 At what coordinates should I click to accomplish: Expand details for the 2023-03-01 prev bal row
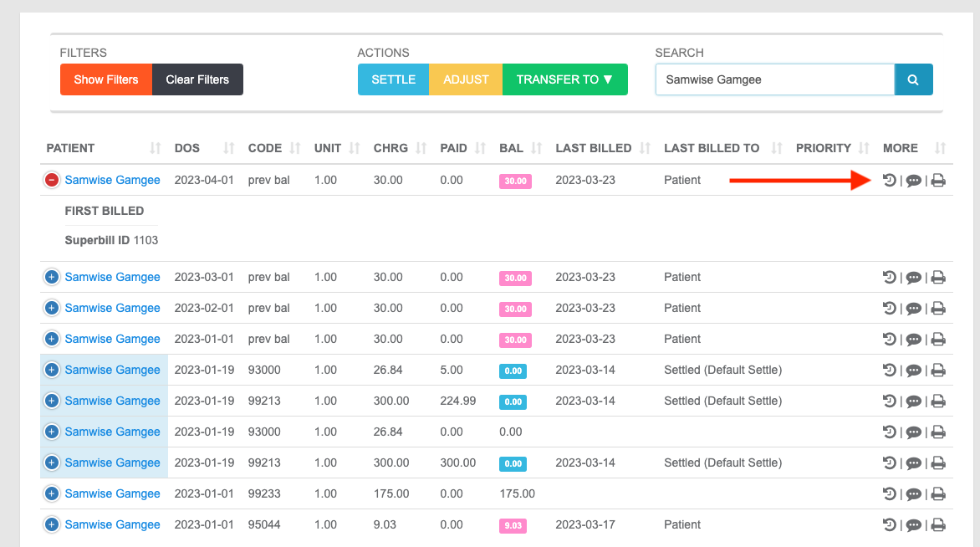pos(51,277)
